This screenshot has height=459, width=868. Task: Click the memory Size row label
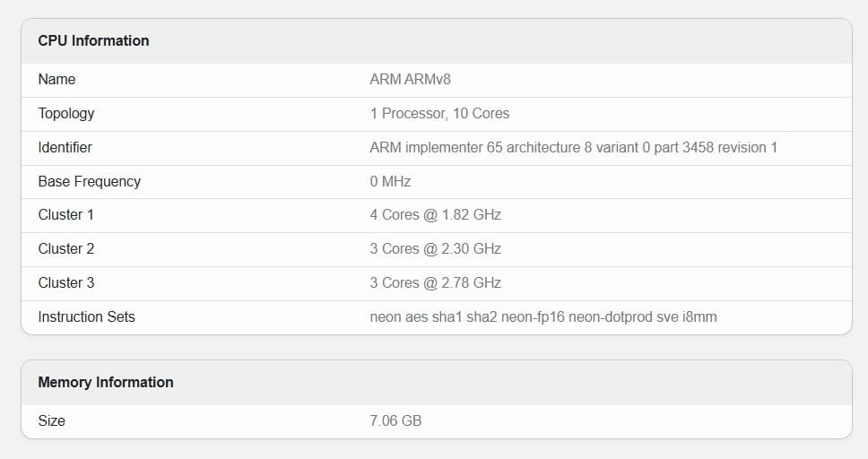tap(51, 420)
